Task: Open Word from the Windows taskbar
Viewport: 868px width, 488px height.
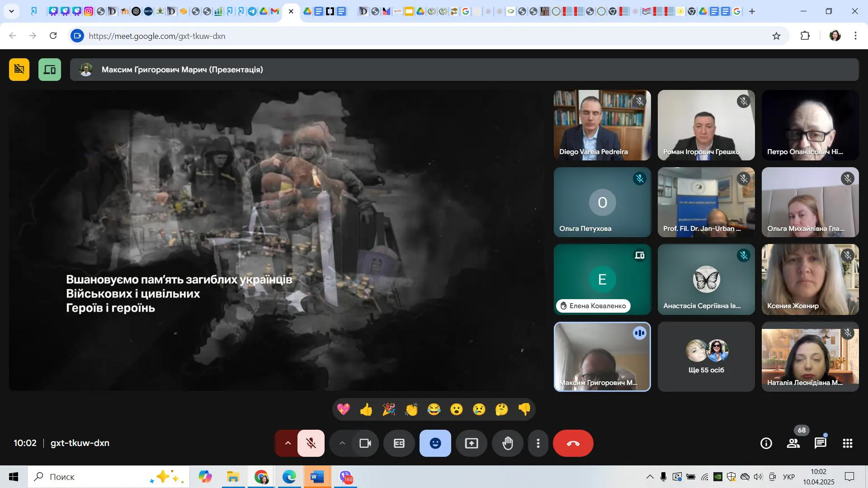Action: [x=317, y=477]
